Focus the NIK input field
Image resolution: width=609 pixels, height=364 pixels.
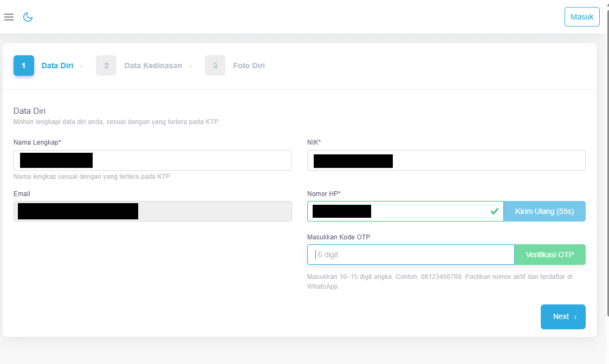[446, 160]
